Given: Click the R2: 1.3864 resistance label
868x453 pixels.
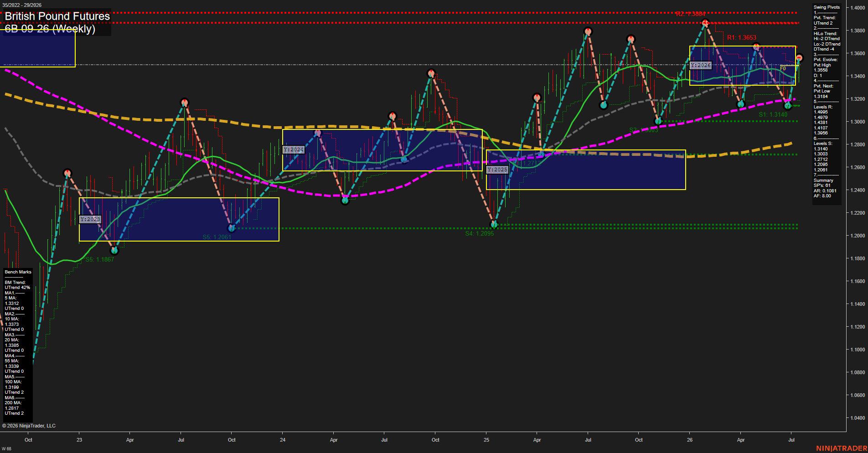Looking at the screenshot, I should click(x=691, y=14).
